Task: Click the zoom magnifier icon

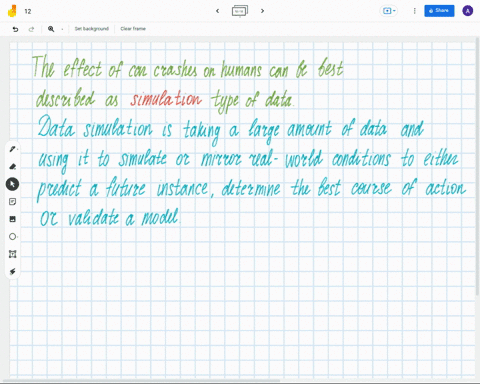Action: [x=51, y=29]
